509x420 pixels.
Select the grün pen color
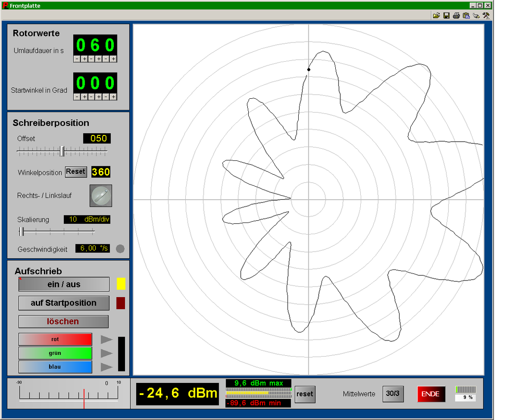pyautogui.click(x=55, y=353)
